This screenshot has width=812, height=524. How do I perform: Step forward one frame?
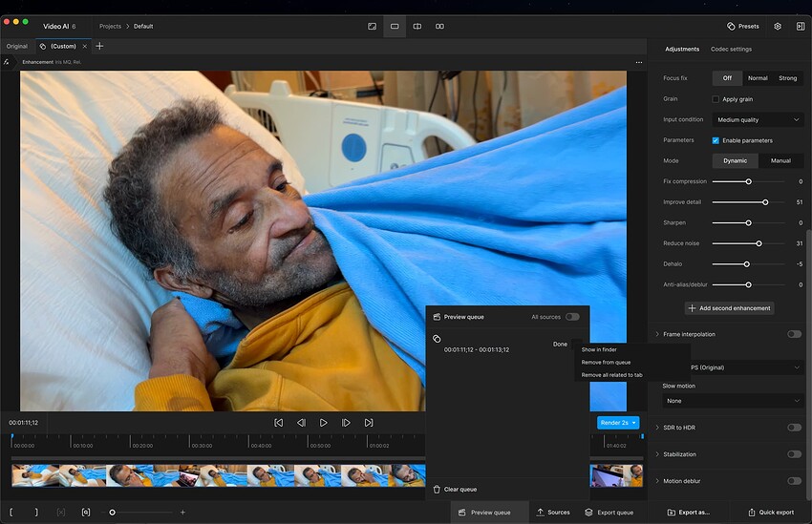[x=346, y=422]
